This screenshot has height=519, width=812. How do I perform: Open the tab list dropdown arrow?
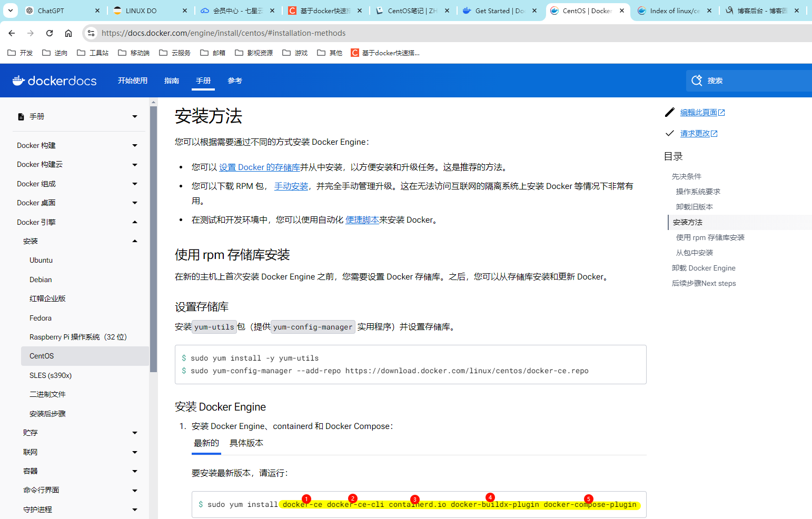(11, 11)
